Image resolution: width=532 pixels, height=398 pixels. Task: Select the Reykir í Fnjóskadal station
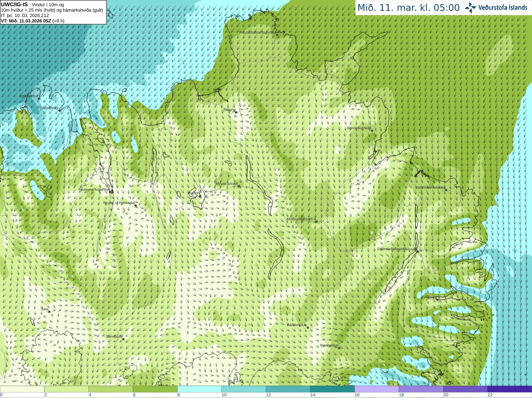click(135, 206)
